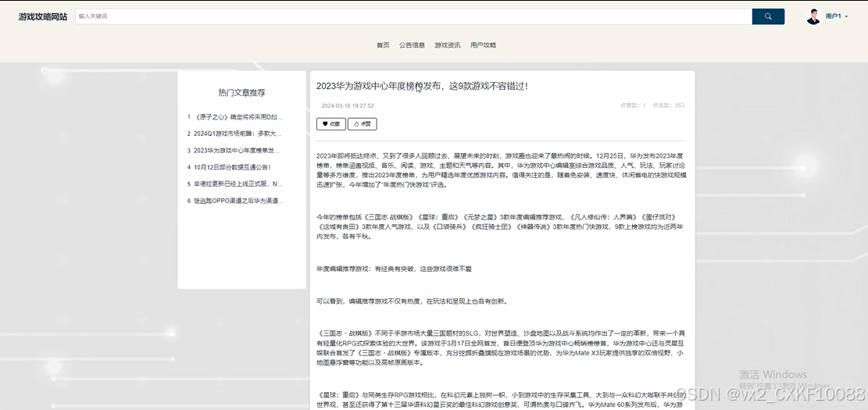This screenshot has width=868, height=410.
Task: Open the 用户1 avatar picture
Action: tap(813, 16)
